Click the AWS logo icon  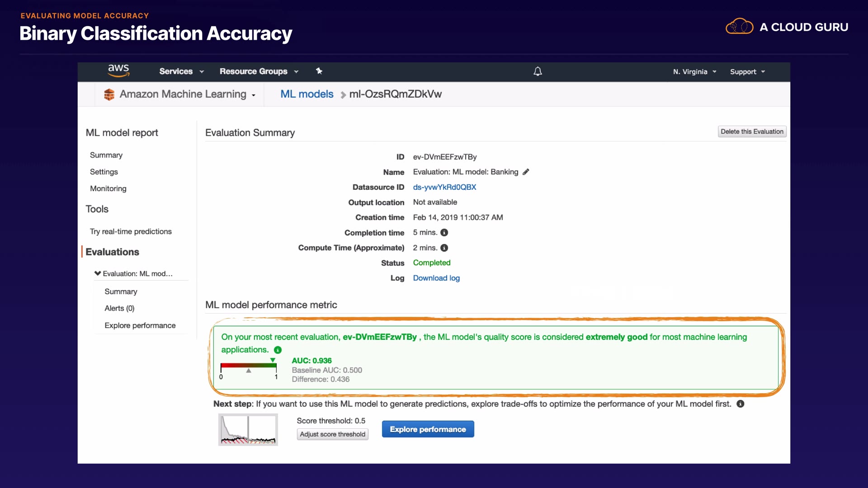[118, 70]
